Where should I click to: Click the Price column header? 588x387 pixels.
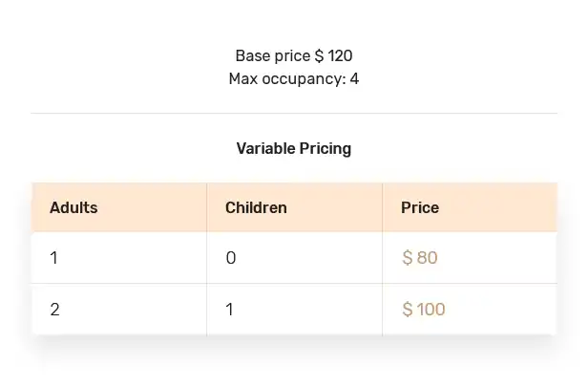point(420,207)
